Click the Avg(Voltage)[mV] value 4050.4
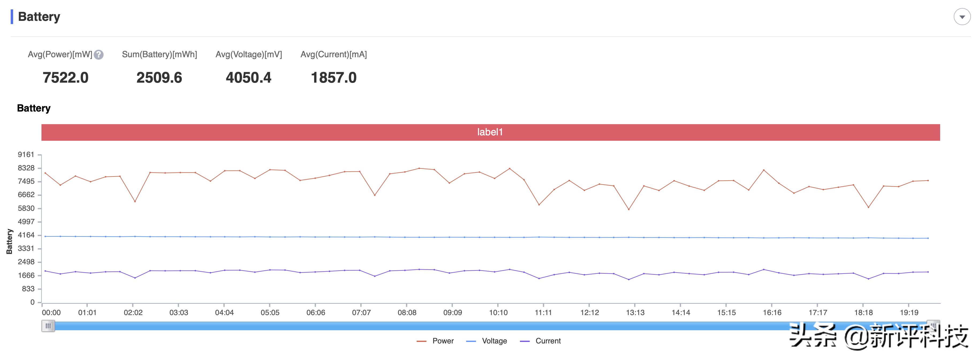The image size is (980, 360). (x=248, y=78)
